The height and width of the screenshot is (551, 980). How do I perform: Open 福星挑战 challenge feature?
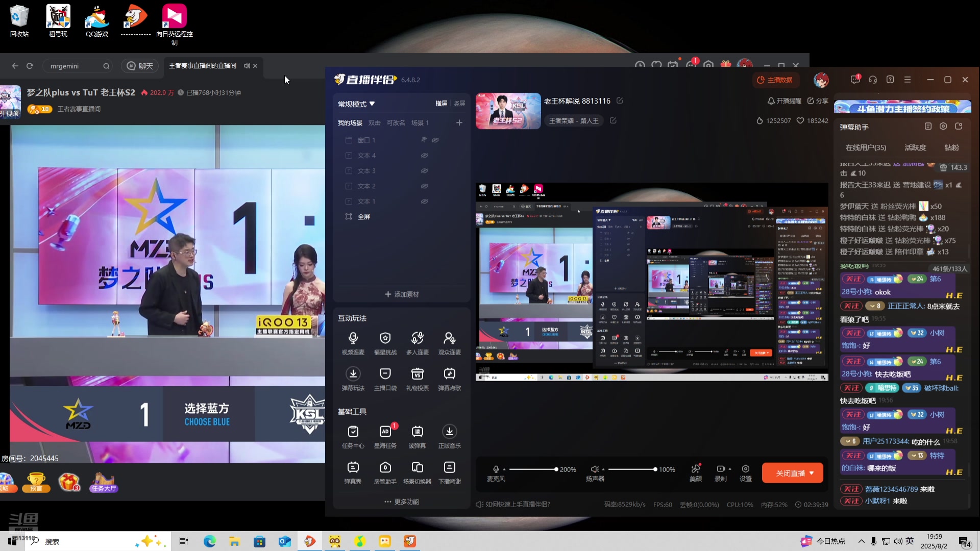tap(385, 343)
